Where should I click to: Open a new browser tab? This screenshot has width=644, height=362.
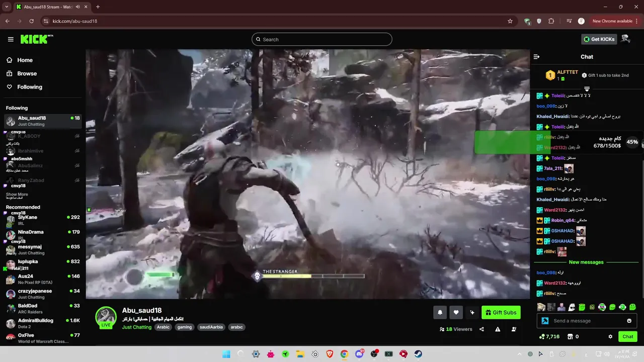tap(98, 7)
